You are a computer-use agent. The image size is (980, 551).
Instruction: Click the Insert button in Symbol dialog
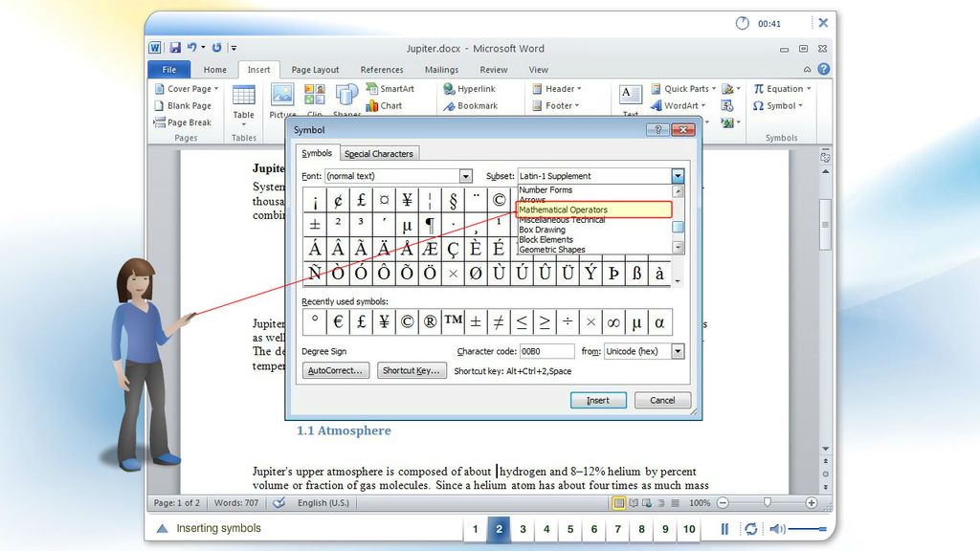click(x=598, y=401)
